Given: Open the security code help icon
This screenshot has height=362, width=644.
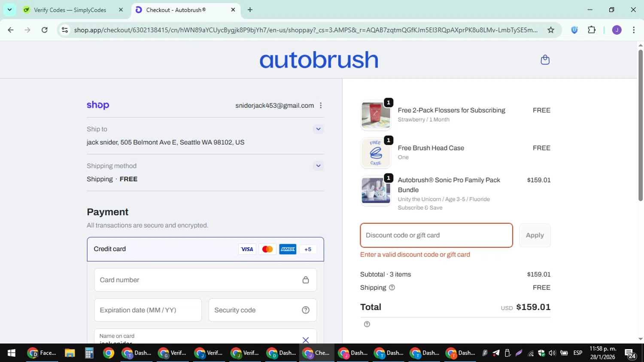Looking at the screenshot, I should (306, 310).
